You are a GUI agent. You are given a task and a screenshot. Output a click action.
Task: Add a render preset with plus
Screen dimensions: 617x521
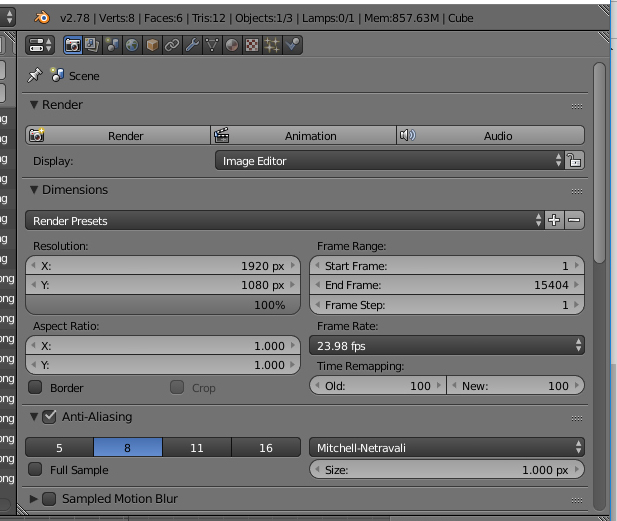click(554, 220)
